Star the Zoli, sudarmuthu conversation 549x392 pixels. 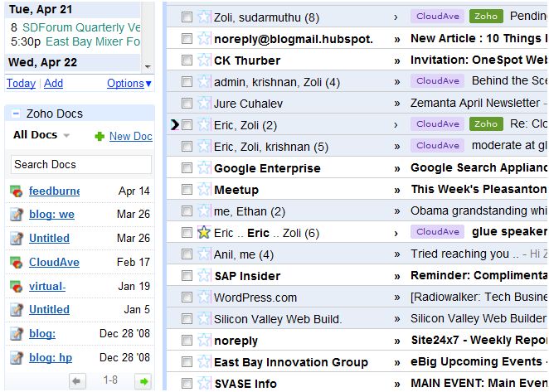click(204, 17)
